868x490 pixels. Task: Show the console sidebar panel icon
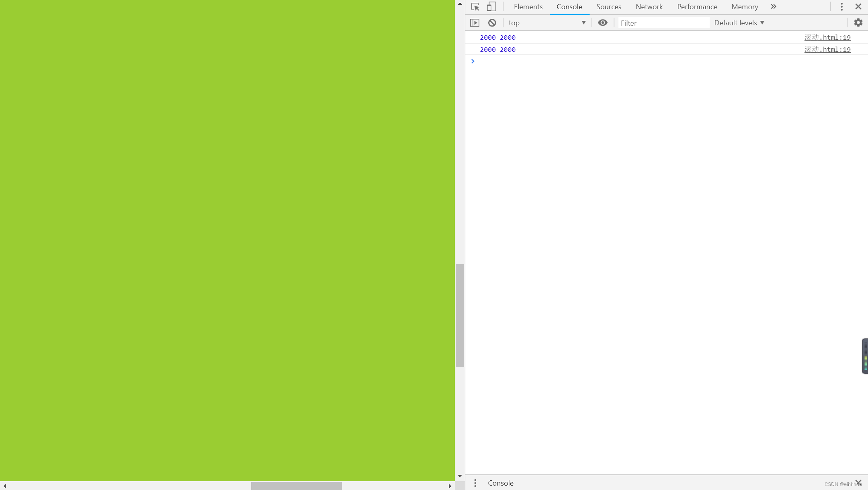point(475,23)
